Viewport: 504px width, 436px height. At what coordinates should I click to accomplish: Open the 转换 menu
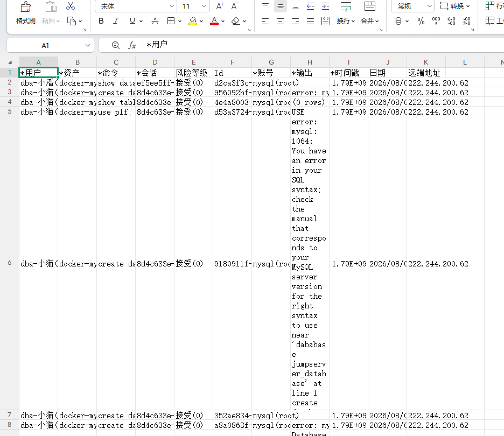[x=455, y=6]
